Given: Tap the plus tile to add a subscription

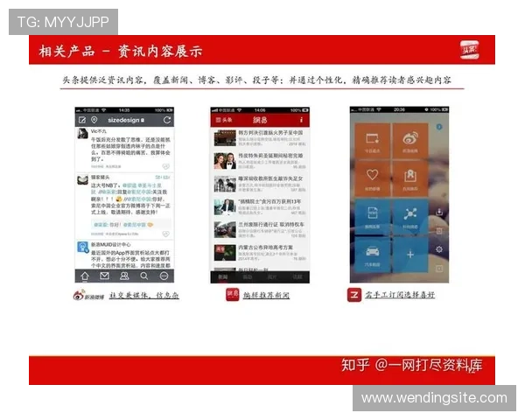Looking at the screenshot, I should tap(410, 255).
